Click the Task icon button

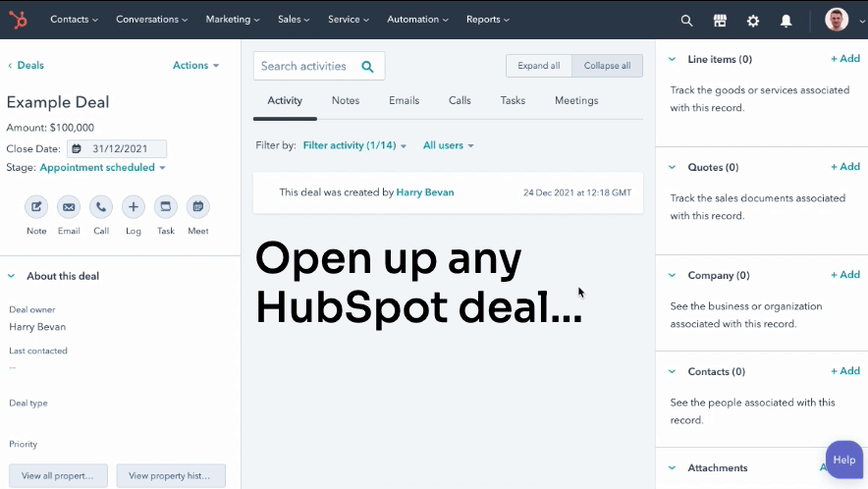point(166,206)
